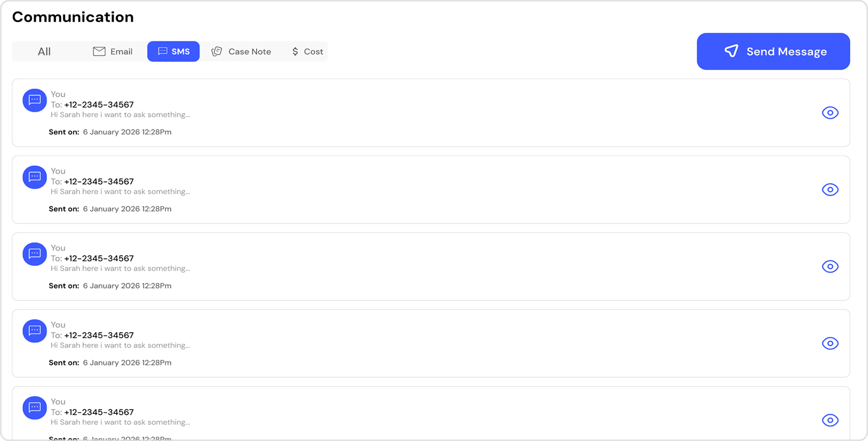View fourth SMS message via eye icon

(x=830, y=343)
